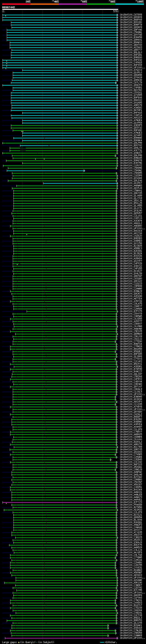Select the UniRef100_A7JQ35 label
146x644 pixels.
coord(131,533)
